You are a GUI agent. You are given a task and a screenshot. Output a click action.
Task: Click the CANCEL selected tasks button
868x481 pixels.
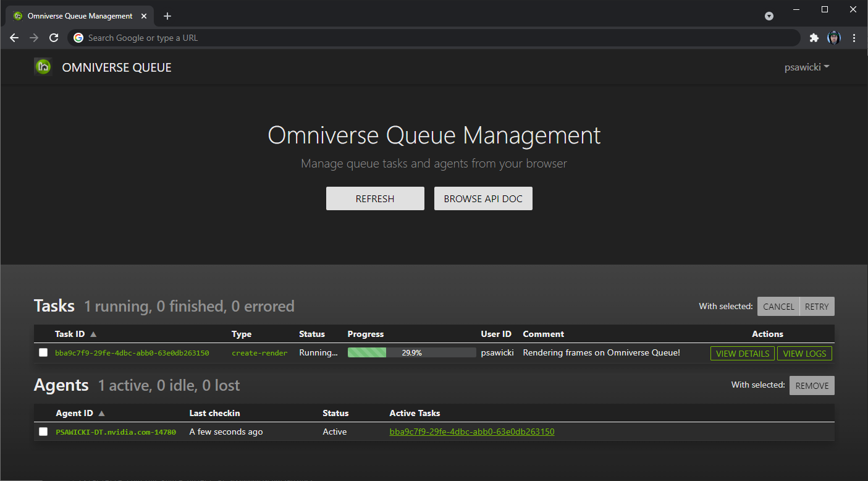[x=778, y=307]
